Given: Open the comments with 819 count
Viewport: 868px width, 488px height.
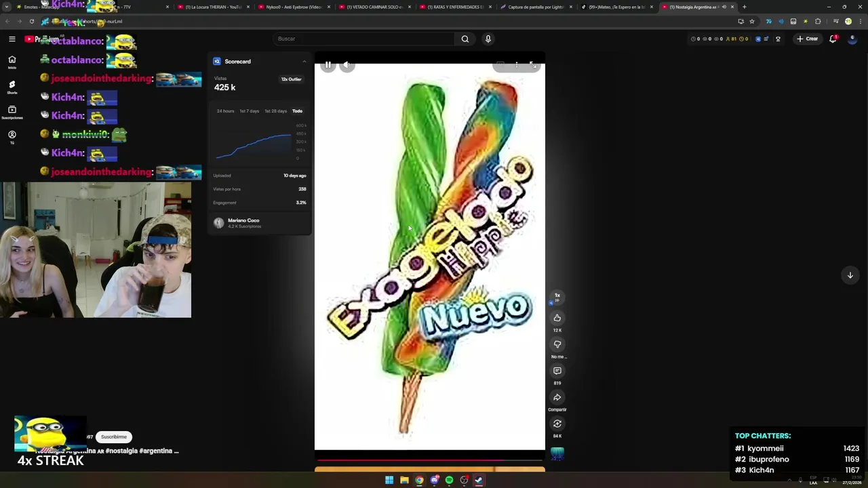Looking at the screenshot, I should (x=557, y=371).
